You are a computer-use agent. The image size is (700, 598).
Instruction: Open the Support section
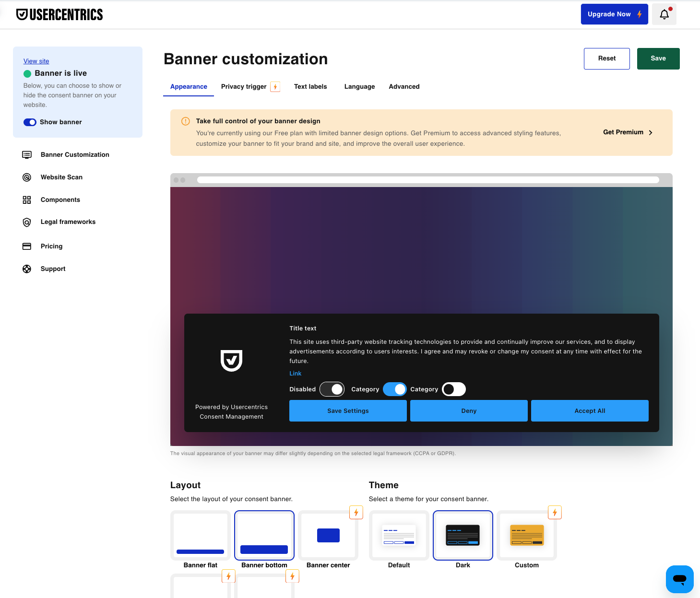pos(53,269)
